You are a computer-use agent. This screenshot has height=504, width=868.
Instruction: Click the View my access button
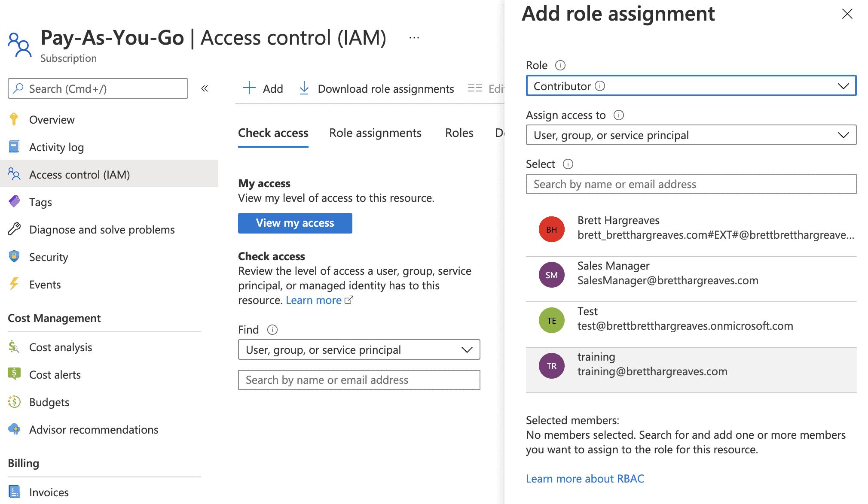(295, 223)
